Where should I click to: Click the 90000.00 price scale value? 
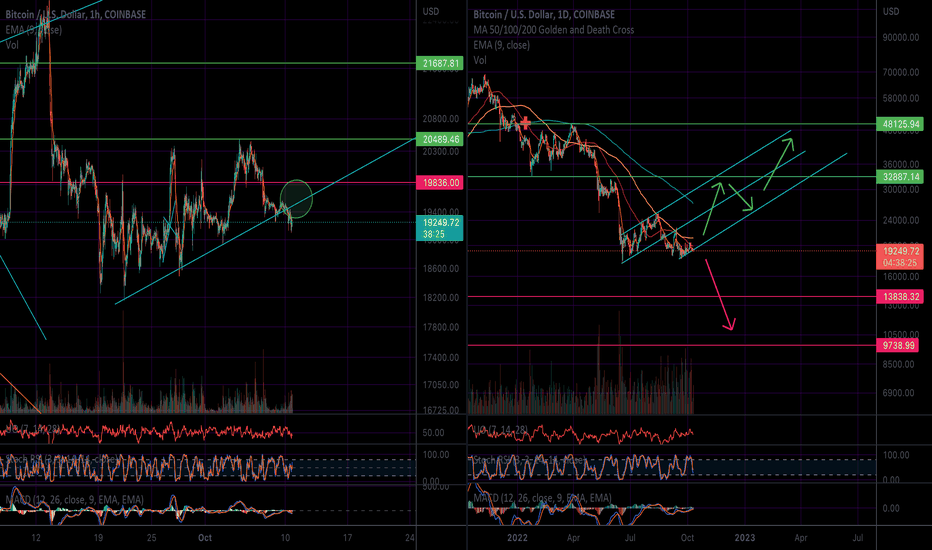[901, 37]
